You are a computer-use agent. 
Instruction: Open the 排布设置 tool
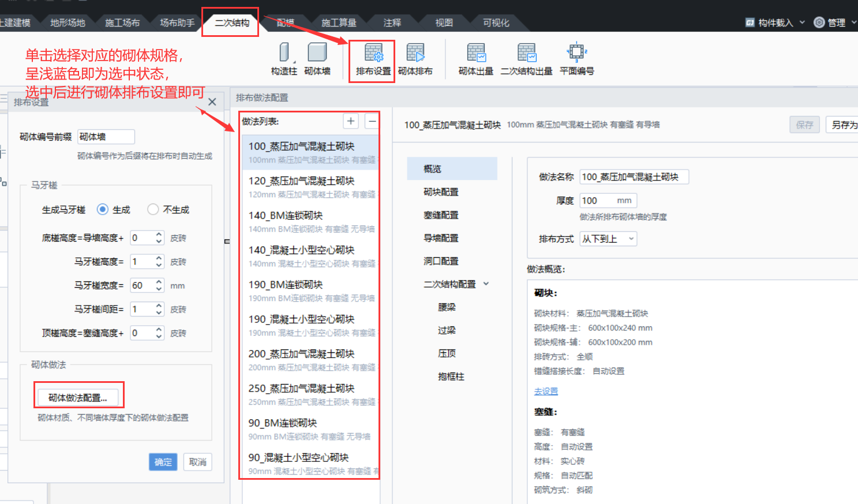[x=373, y=60]
